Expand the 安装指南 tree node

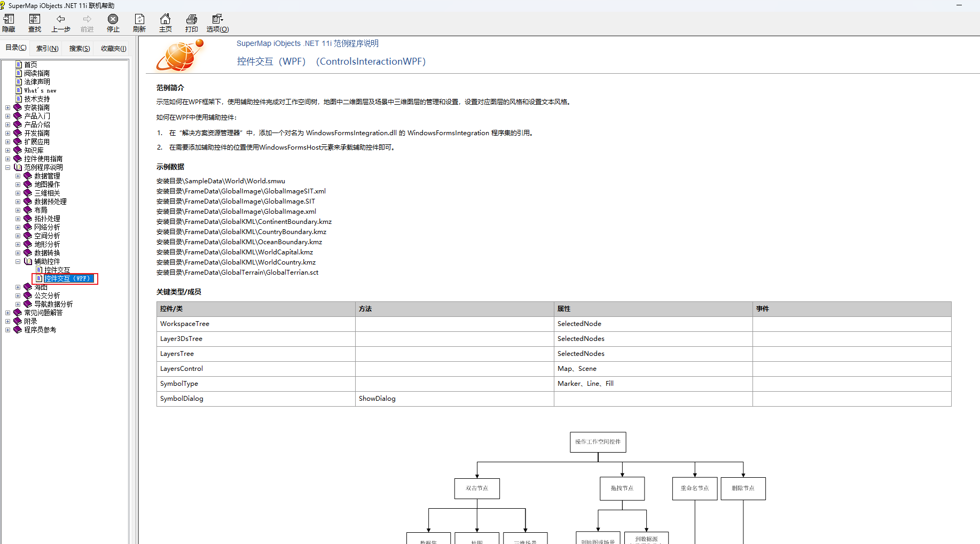coord(8,107)
